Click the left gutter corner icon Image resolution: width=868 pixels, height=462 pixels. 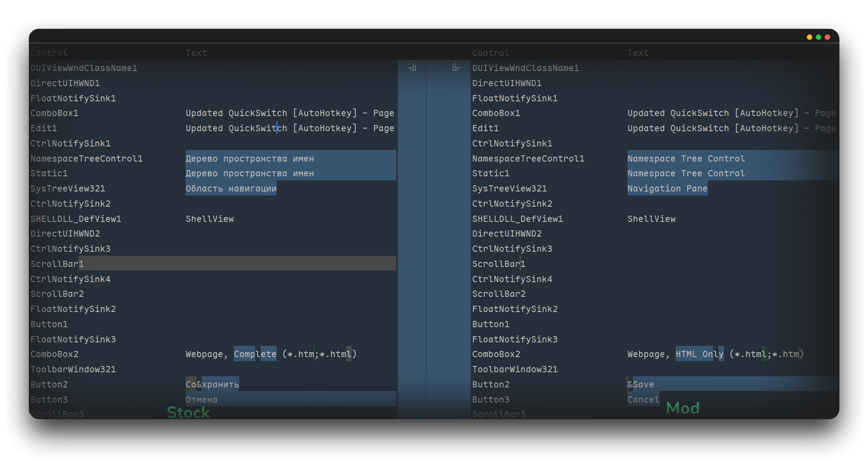point(412,67)
